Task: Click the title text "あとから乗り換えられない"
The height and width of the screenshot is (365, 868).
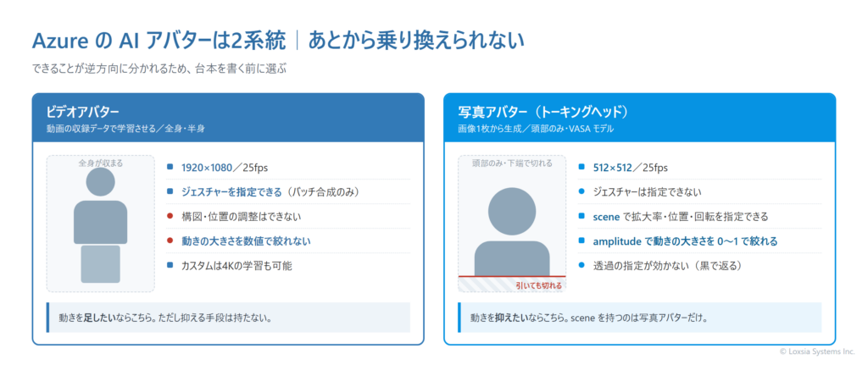Action: point(415,41)
